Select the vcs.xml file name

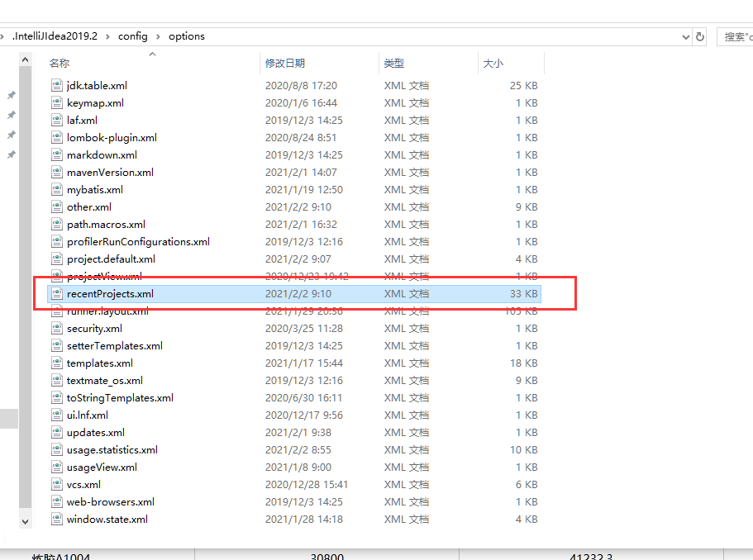[83, 485]
